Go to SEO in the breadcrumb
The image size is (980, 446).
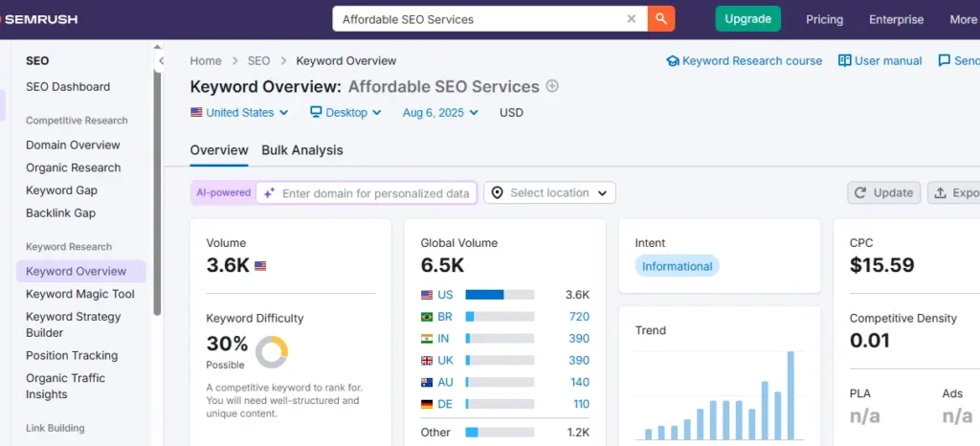(258, 60)
